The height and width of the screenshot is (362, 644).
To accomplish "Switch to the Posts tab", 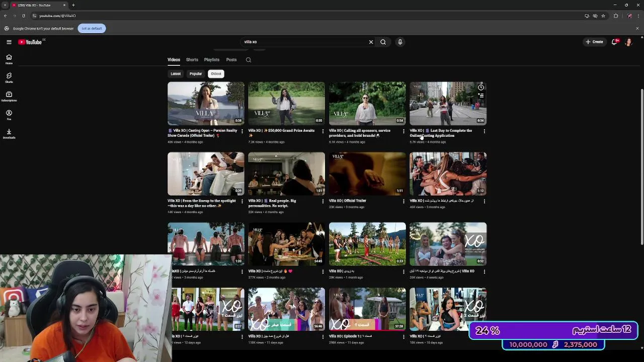I will [x=231, y=60].
